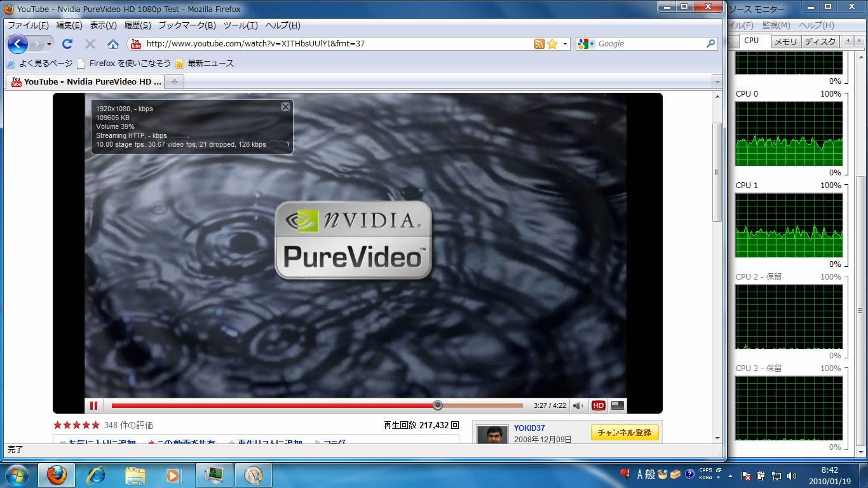868x488 pixels.
Task: Click the IME input mode 'A' indicator
Action: tap(639, 475)
